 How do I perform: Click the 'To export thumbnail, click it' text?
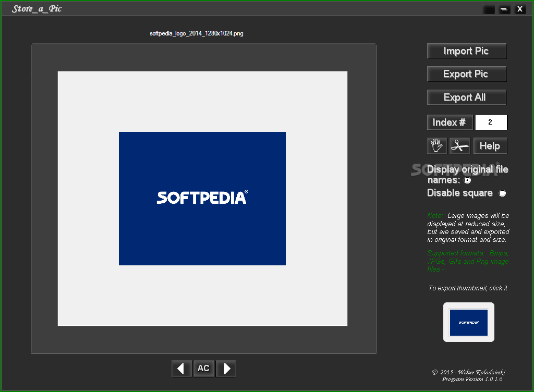[468, 288]
